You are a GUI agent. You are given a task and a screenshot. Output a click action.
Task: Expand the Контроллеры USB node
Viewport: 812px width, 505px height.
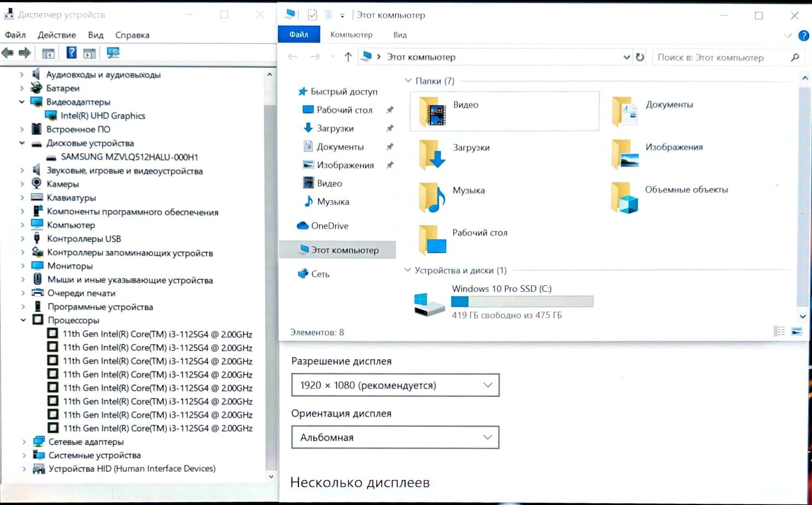coord(22,239)
